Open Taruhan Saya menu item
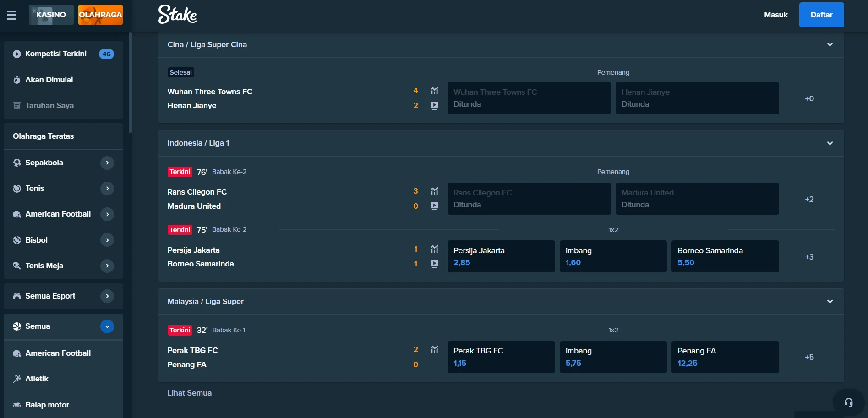This screenshot has height=418, width=868. (63, 106)
